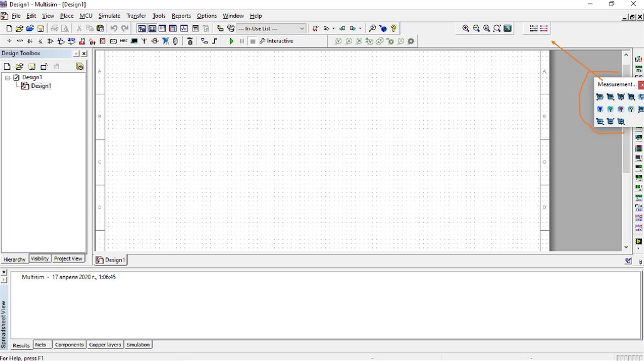
Task: Select the Design1 schematic tree item
Action: coord(41,86)
